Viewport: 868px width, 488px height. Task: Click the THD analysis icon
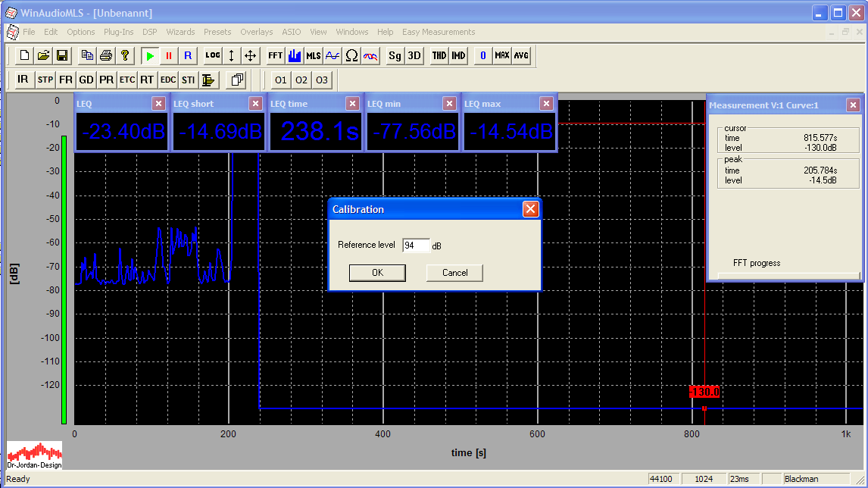click(x=439, y=55)
